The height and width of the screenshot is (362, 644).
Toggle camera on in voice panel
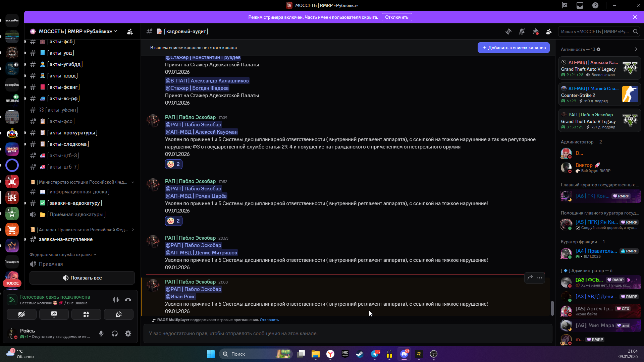coord(21,314)
